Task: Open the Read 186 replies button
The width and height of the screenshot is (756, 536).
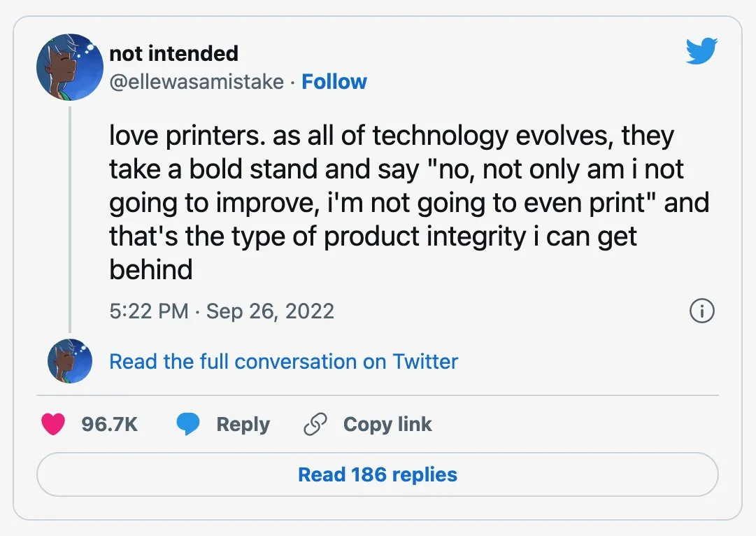Action: click(378, 474)
